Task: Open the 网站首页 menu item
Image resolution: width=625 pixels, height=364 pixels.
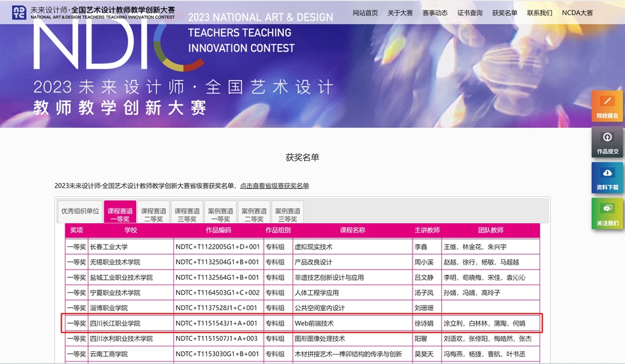Action: (365, 13)
